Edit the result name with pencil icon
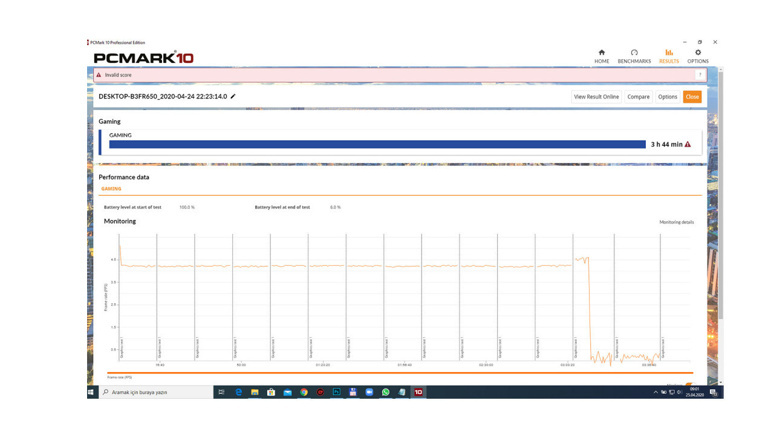 click(233, 97)
